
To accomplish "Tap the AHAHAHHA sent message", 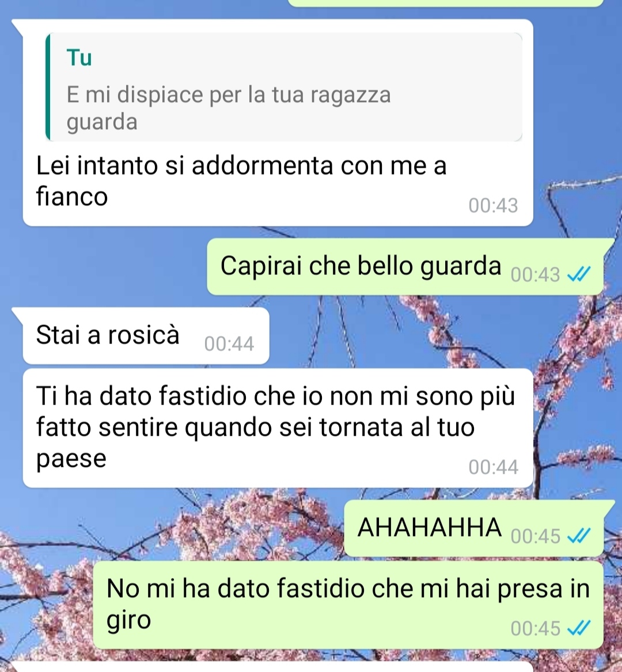I will click(474, 528).
